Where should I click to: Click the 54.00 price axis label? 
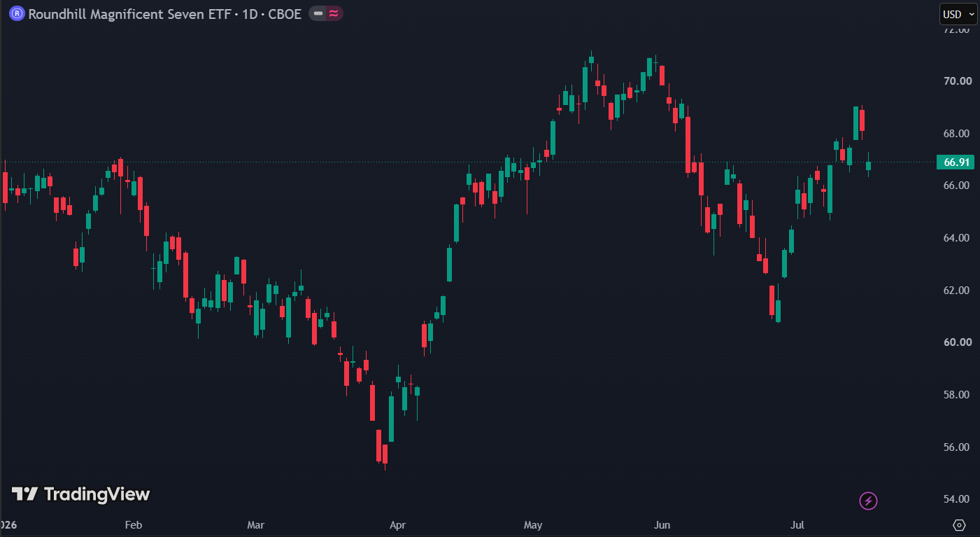coord(957,499)
